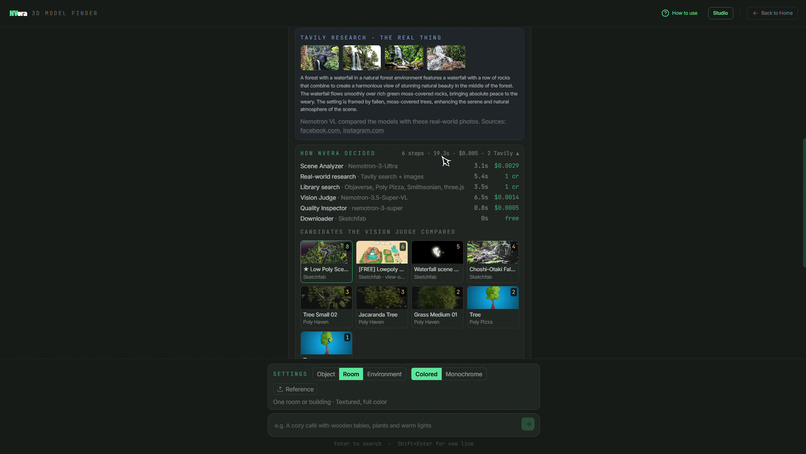Click the page scrollbar on the right
This screenshot has height=454, width=806.
click(x=804, y=203)
